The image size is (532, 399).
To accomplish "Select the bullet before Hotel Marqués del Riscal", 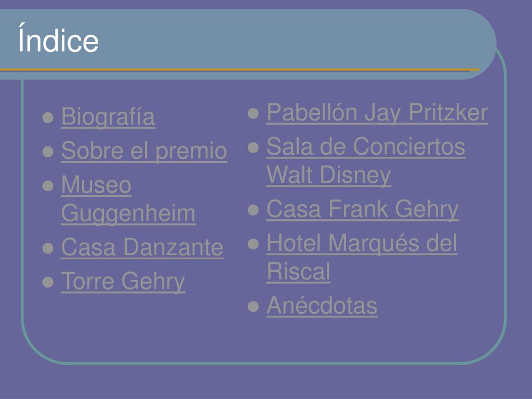I will (x=254, y=244).
